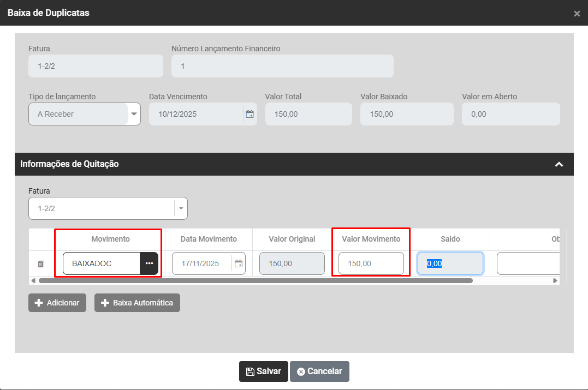Image resolution: width=588 pixels, height=390 pixels.
Task: Expand the Fatura 1-2/2 selector dropdown
Action: 181,208
